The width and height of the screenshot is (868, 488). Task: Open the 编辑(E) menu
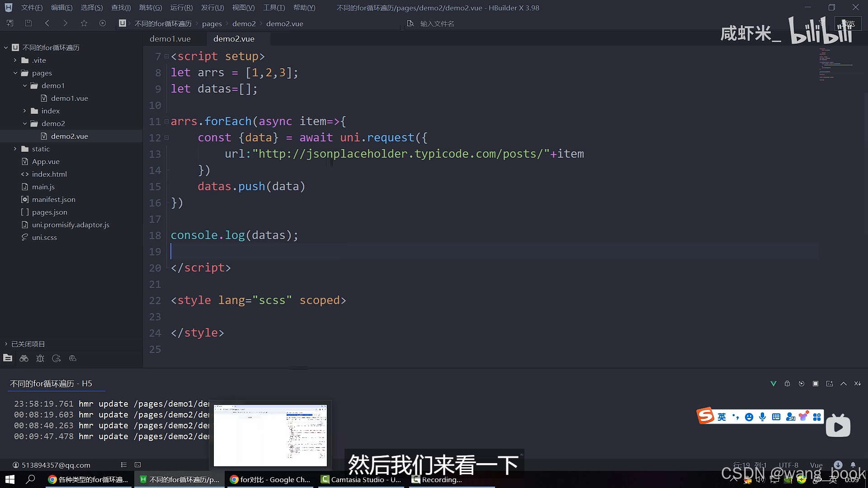(x=61, y=8)
